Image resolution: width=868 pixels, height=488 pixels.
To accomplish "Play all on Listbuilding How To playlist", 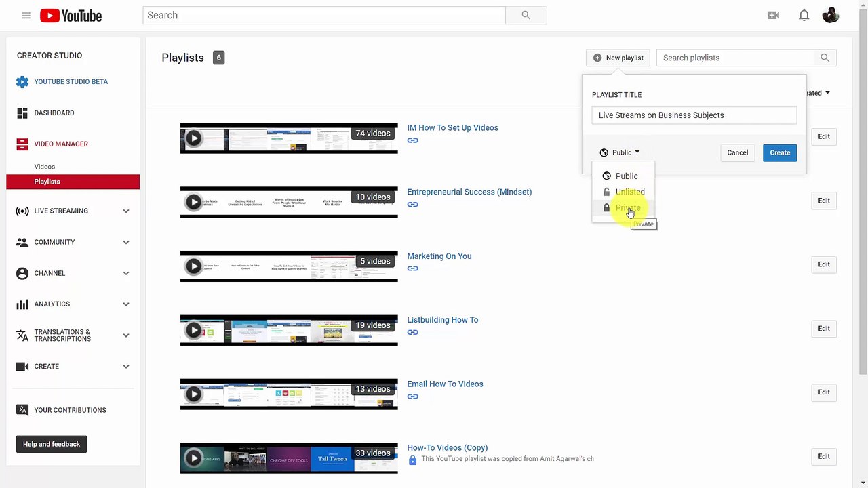I will tap(193, 330).
